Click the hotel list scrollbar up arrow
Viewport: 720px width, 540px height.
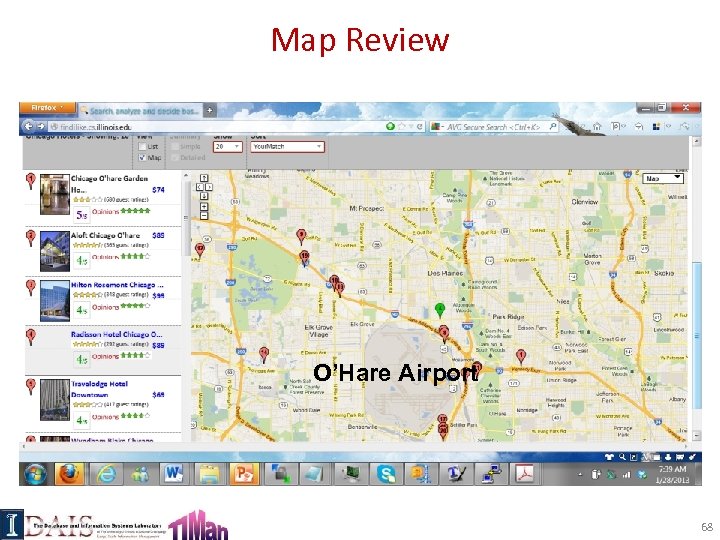186,175
